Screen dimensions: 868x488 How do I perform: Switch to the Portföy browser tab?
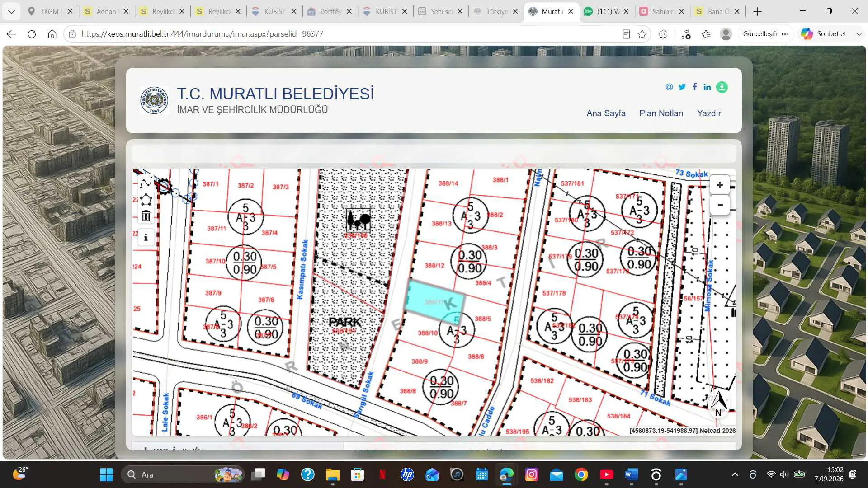click(x=330, y=11)
